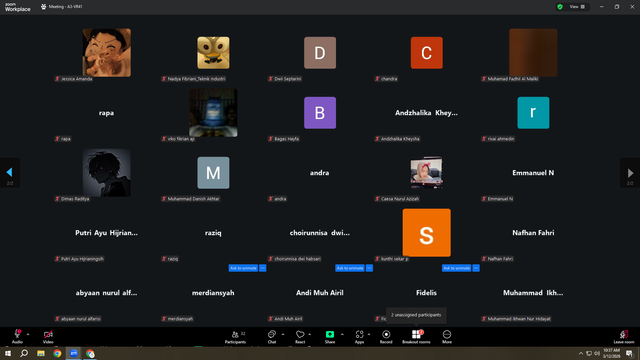The image size is (640, 360).
Task: Click the green security shield icon
Action: click(x=560, y=7)
